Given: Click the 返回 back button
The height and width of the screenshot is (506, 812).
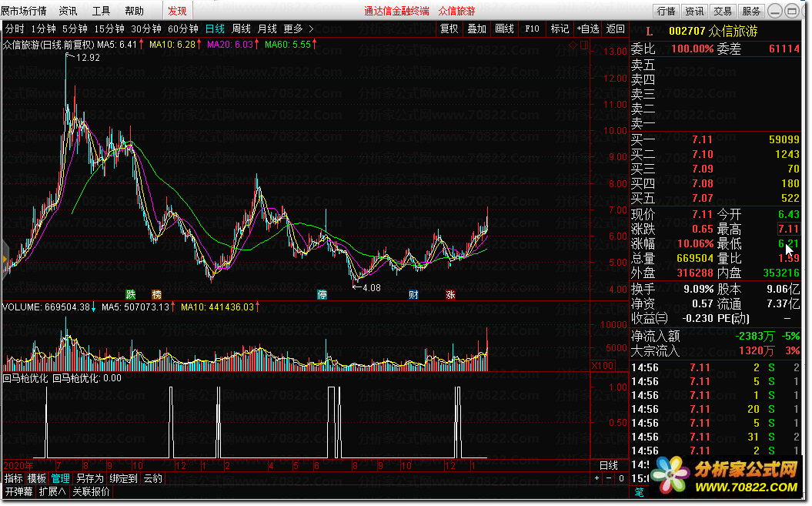Looking at the screenshot, I should click(615, 29).
